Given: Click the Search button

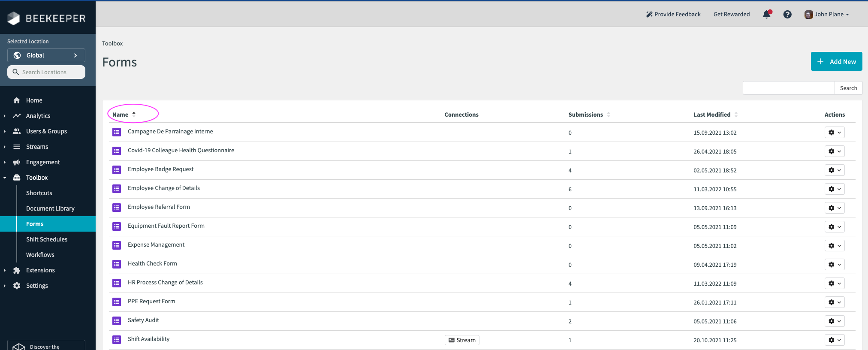Looking at the screenshot, I should click(848, 88).
